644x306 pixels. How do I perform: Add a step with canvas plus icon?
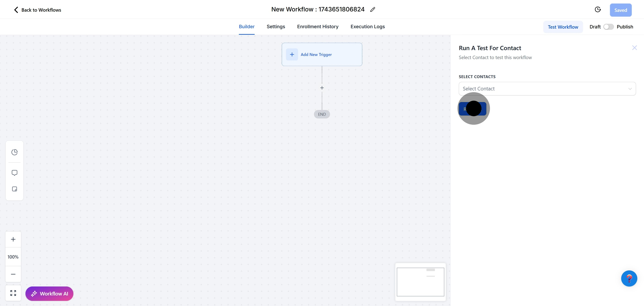[x=322, y=88]
